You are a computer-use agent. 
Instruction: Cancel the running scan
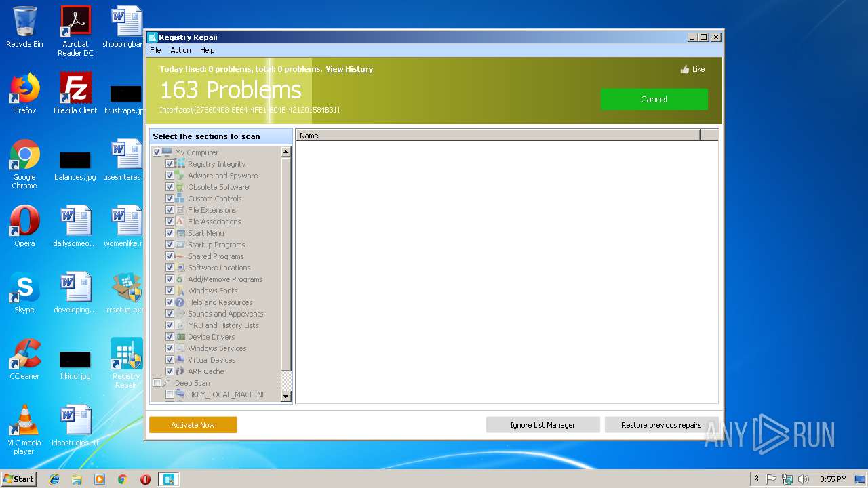(x=654, y=99)
